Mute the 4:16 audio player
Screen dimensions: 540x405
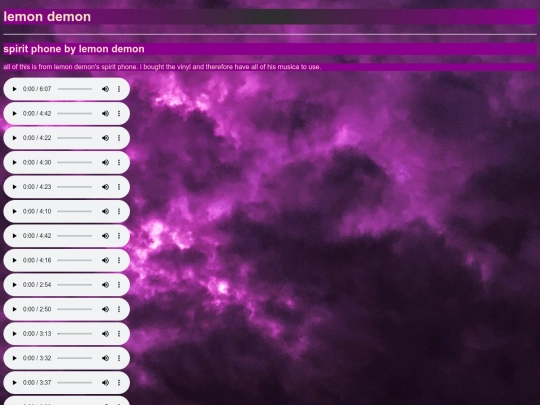pos(105,260)
